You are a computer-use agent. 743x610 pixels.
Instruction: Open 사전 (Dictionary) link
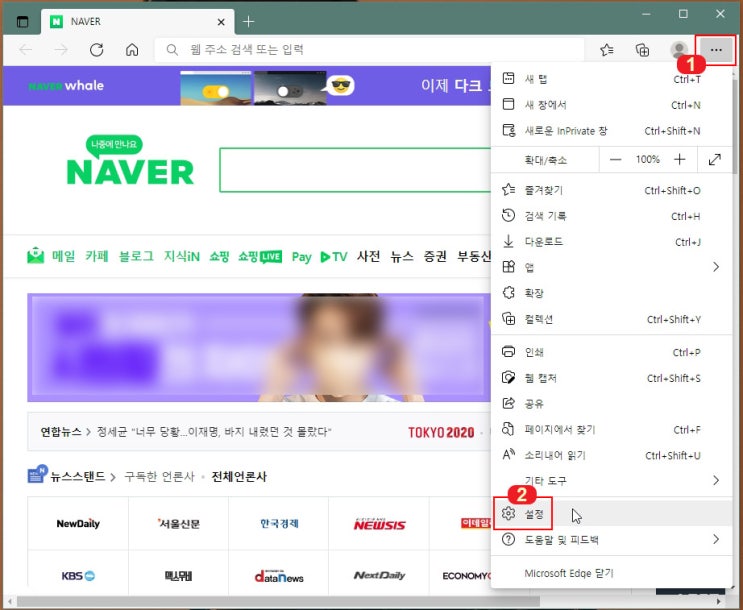(369, 256)
